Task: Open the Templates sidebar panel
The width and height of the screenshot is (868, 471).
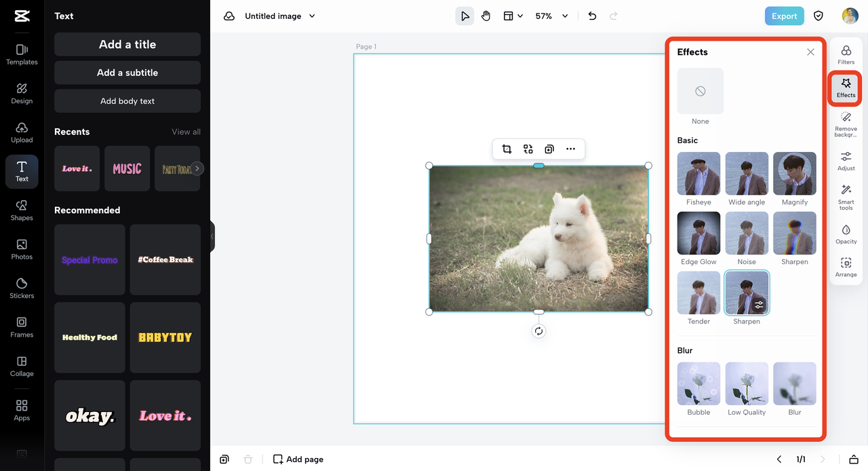Action: (x=22, y=54)
